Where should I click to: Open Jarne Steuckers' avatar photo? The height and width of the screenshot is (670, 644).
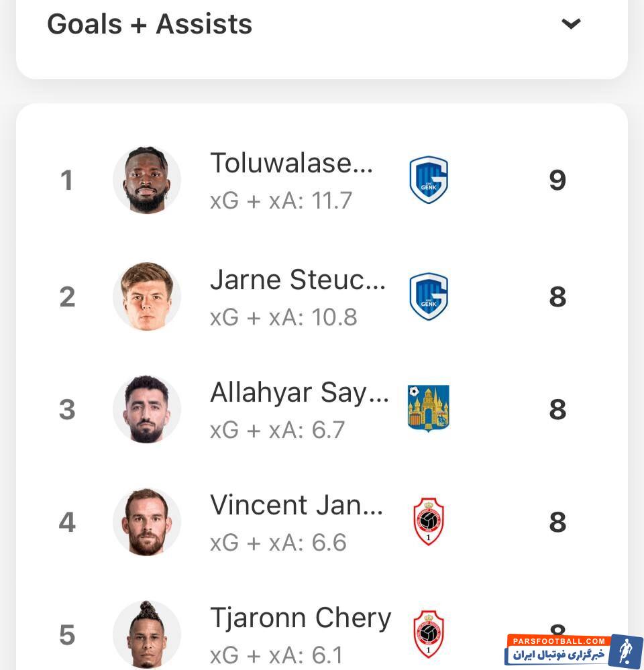click(x=147, y=296)
